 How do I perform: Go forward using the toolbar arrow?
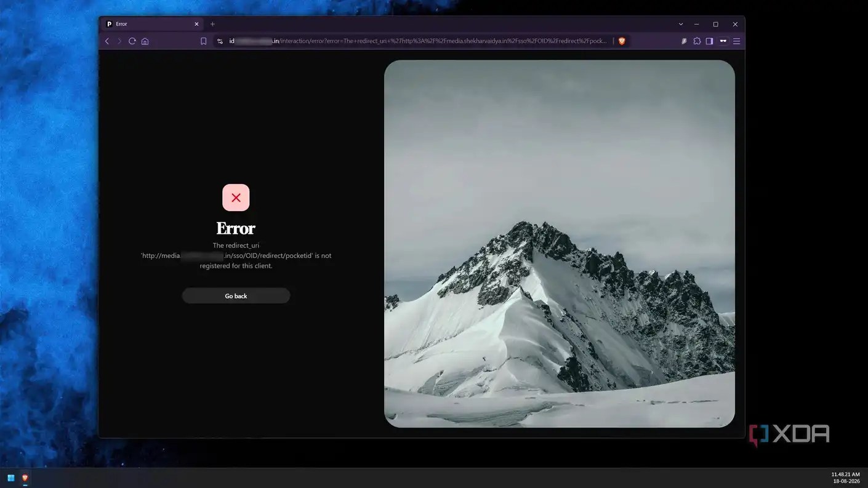[x=119, y=41]
